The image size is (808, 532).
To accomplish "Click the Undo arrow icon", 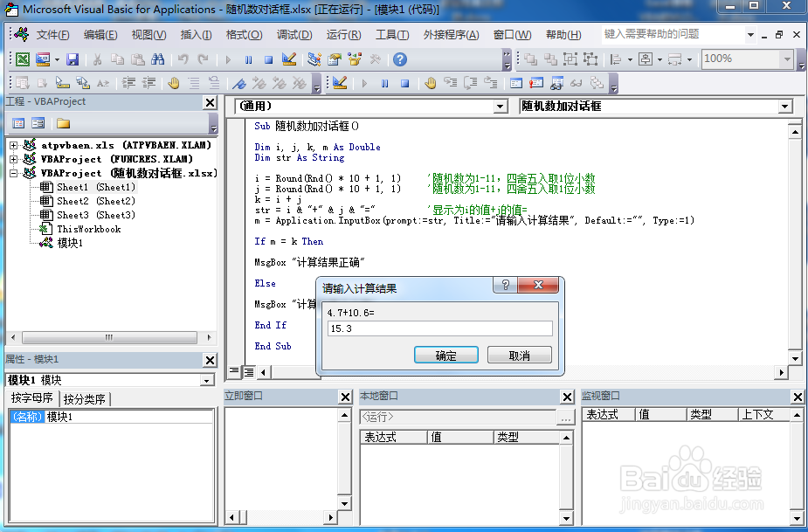I will 183,59.
